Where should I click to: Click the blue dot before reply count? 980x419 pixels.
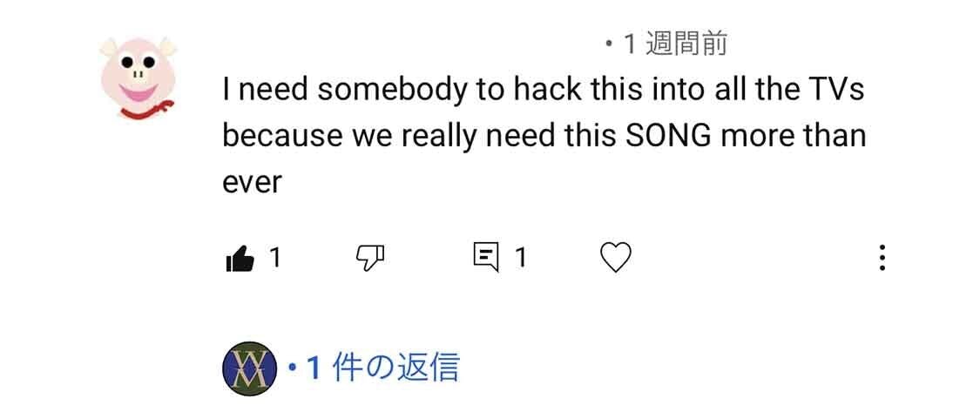pyautogui.click(x=293, y=368)
